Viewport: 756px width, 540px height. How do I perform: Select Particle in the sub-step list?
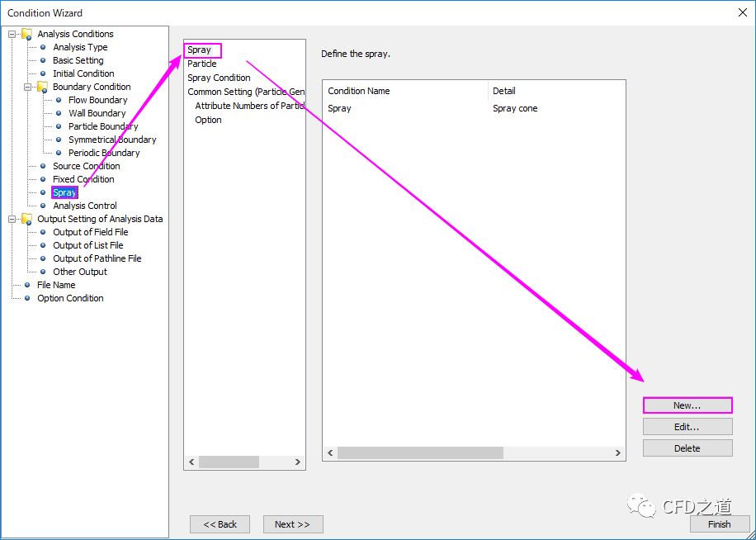(x=202, y=64)
